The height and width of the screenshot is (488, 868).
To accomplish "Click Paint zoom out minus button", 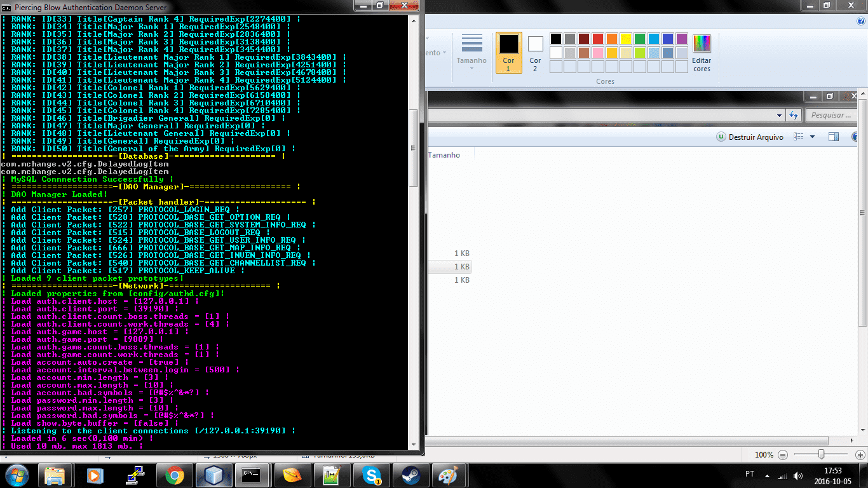I will (x=783, y=455).
